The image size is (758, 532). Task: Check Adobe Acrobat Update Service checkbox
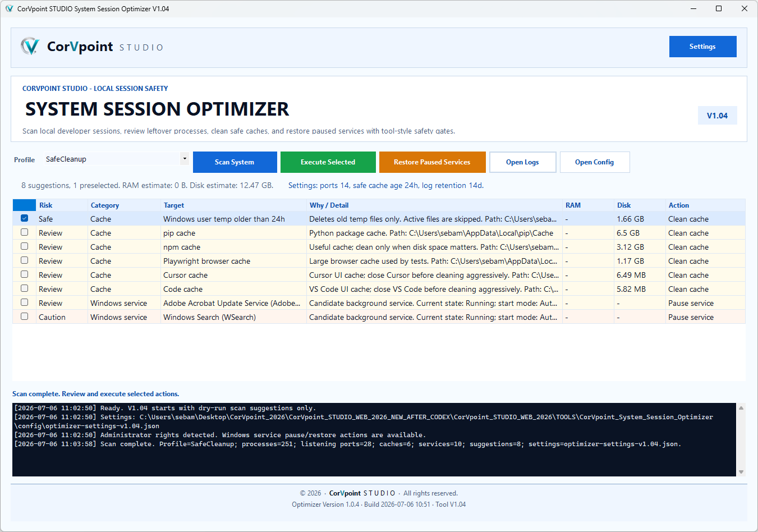[24, 302]
